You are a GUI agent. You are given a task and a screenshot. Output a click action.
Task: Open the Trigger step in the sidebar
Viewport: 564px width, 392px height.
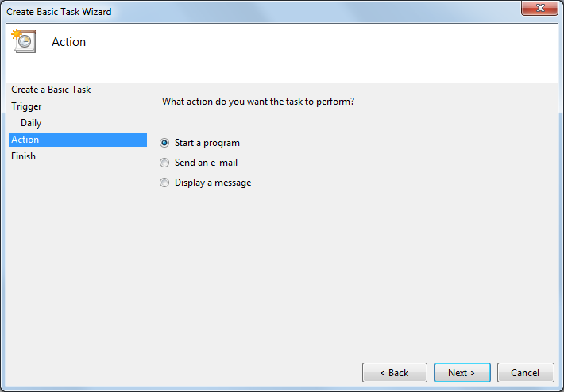pyautogui.click(x=26, y=106)
